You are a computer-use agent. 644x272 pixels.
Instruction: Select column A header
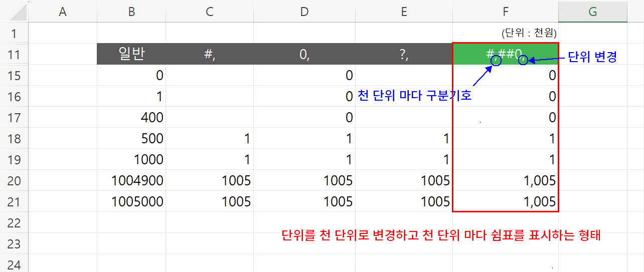[x=63, y=12]
